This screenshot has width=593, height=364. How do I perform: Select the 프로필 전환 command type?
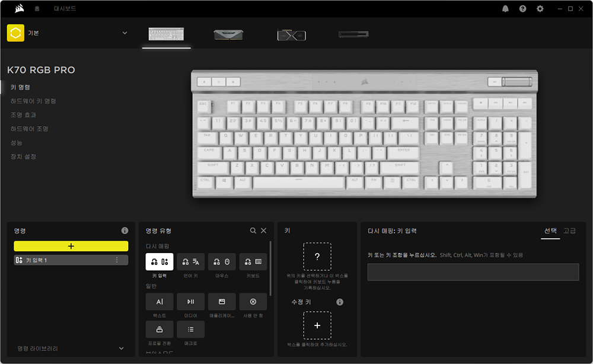point(160,329)
